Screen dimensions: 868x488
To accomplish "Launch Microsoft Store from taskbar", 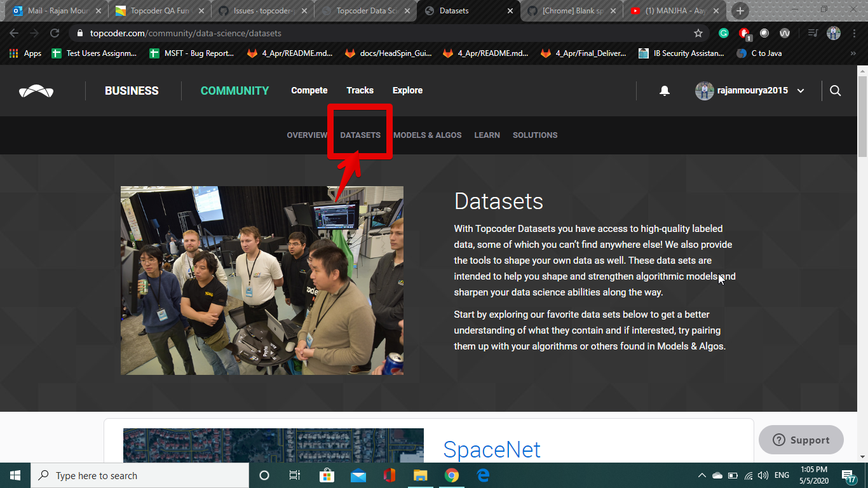I will [327, 475].
